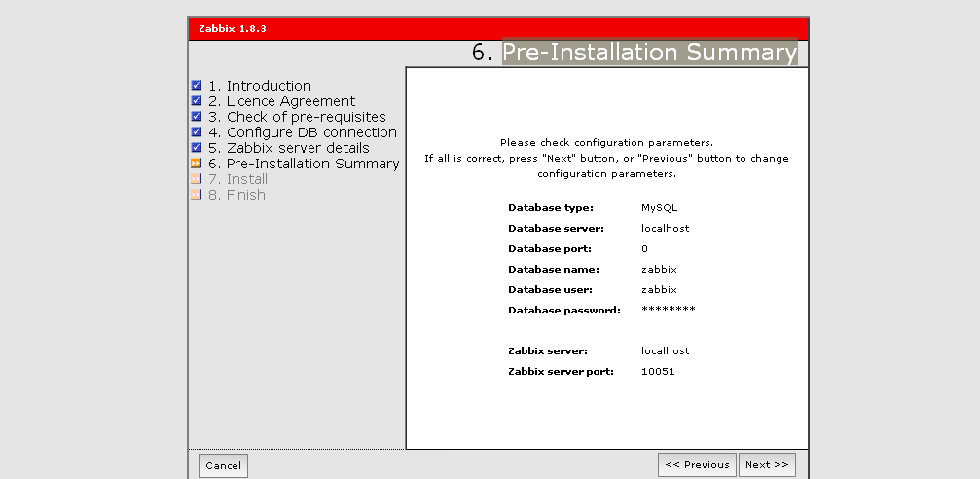980x479 pixels.
Task: Go back with the << Previous button
Action: tap(697, 465)
